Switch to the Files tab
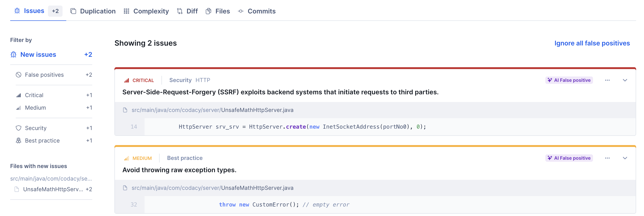644x216 pixels. (x=222, y=11)
